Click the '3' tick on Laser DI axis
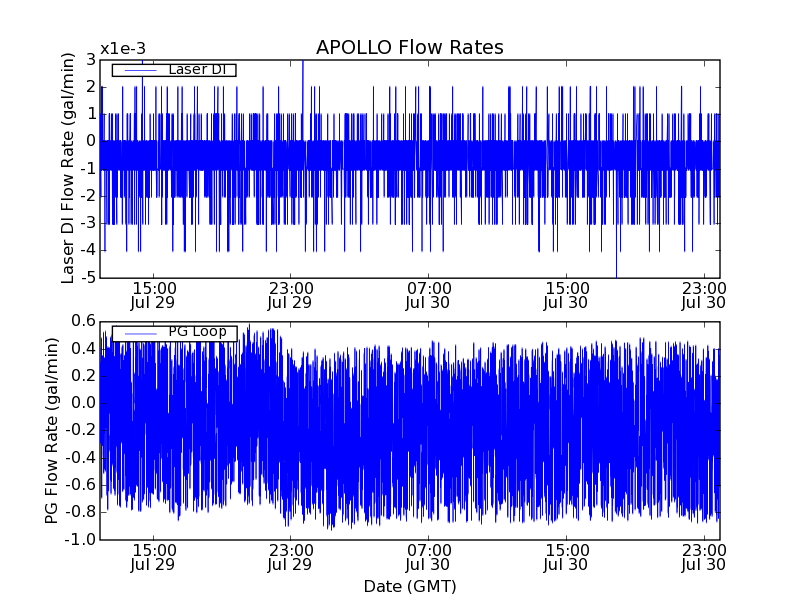 click(x=91, y=60)
